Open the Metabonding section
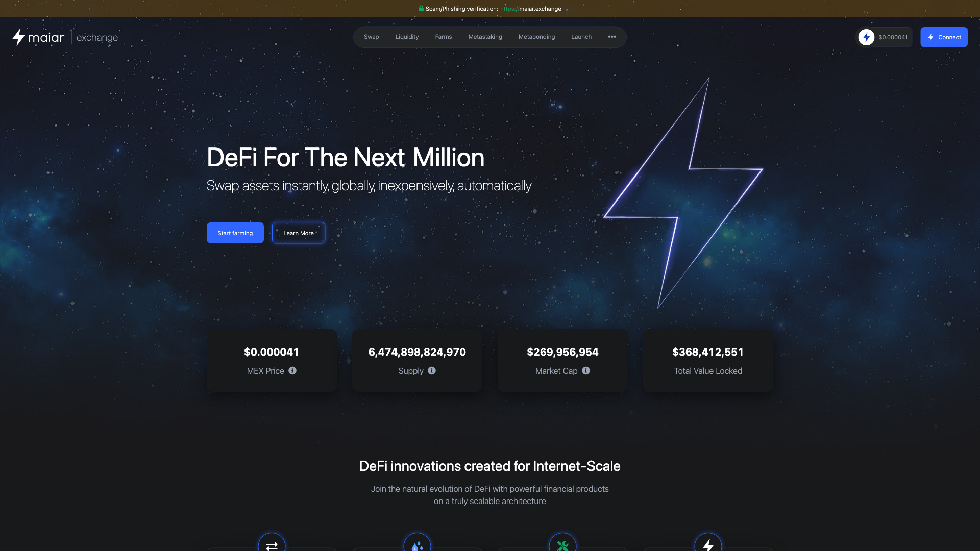 (536, 37)
